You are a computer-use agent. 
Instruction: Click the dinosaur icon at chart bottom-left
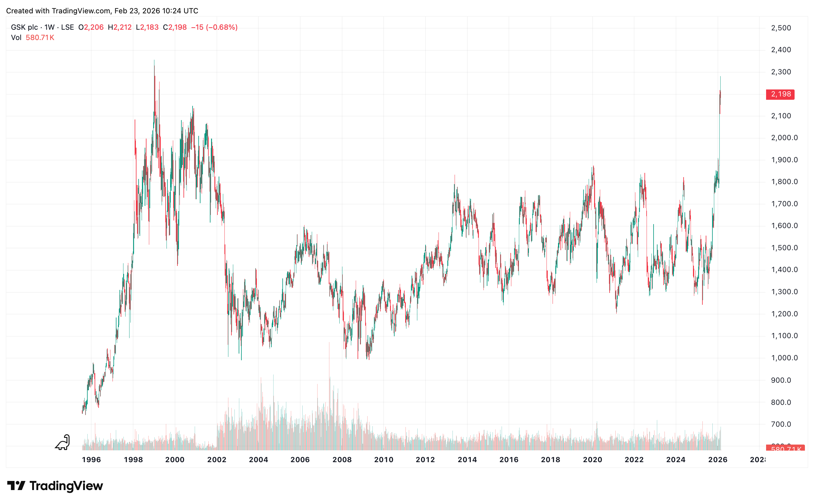point(63,442)
